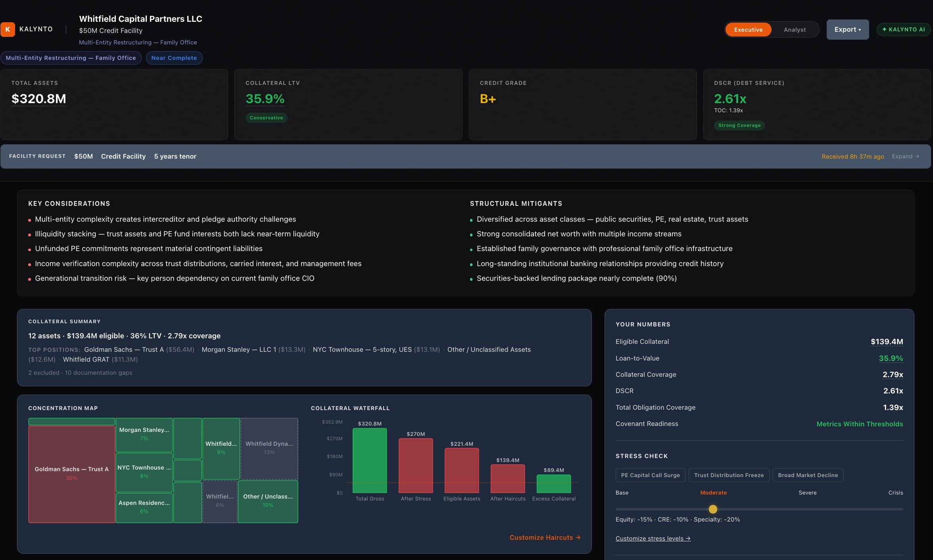Click the Total Obligation Coverage 1.39x value

click(893, 407)
